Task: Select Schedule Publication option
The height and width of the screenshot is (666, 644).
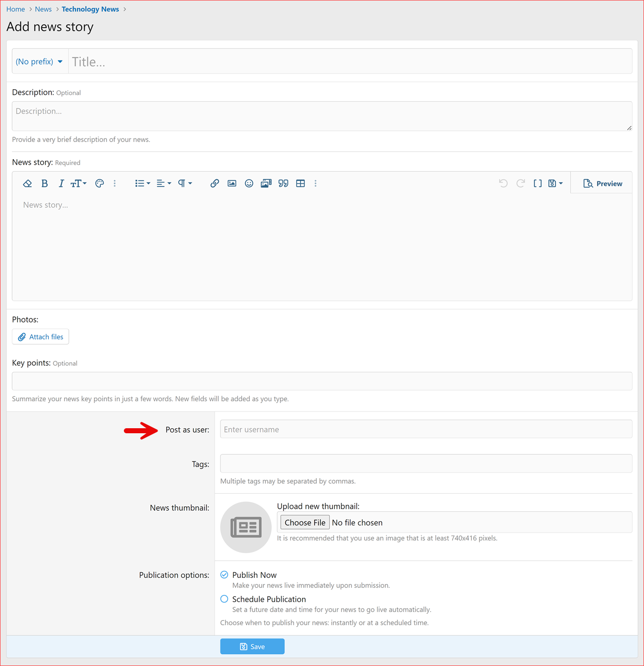Action: (x=224, y=599)
